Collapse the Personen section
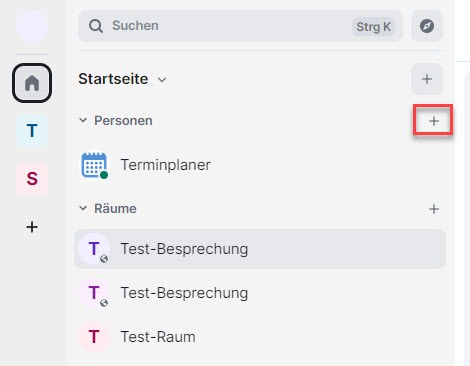 pyautogui.click(x=83, y=120)
